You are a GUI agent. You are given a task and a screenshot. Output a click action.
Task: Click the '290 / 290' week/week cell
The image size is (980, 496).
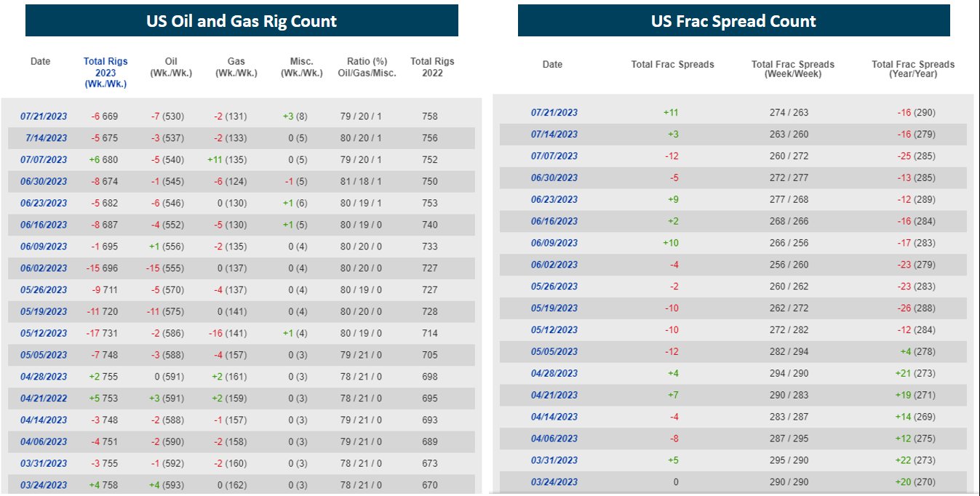(789, 482)
